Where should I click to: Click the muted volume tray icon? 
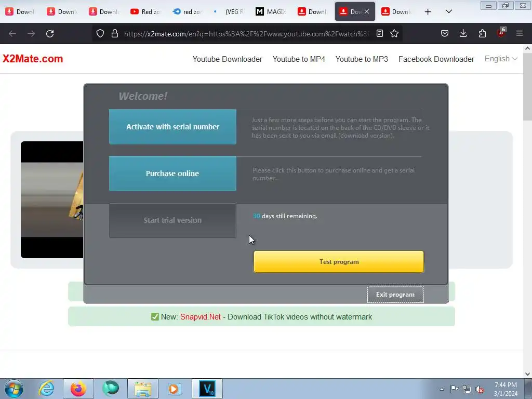pyautogui.click(x=480, y=389)
